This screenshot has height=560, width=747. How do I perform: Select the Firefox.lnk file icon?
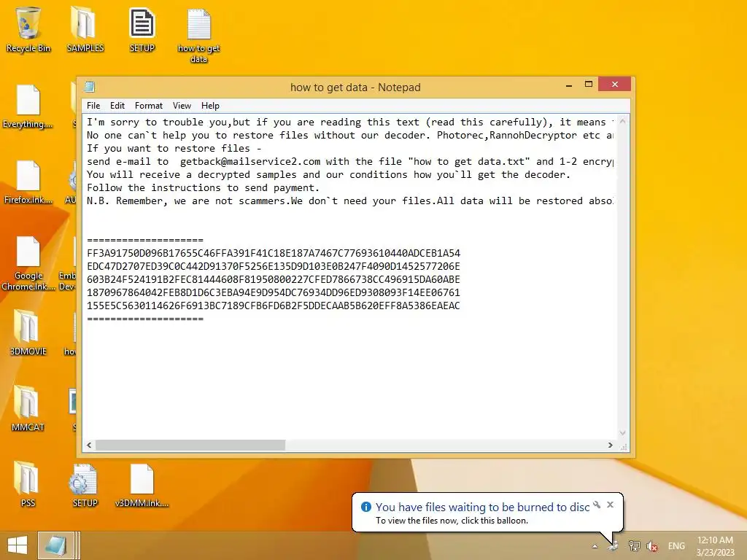28,182
